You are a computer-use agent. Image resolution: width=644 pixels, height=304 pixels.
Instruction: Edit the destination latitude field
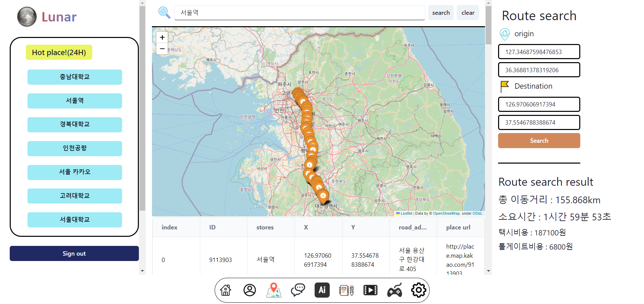tap(539, 122)
